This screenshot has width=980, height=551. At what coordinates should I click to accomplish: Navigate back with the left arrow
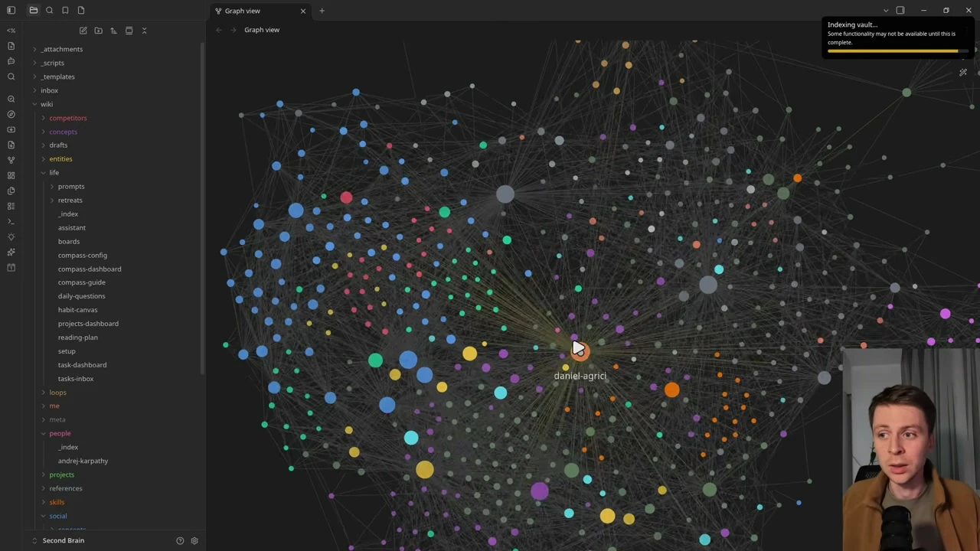click(x=219, y=30)
